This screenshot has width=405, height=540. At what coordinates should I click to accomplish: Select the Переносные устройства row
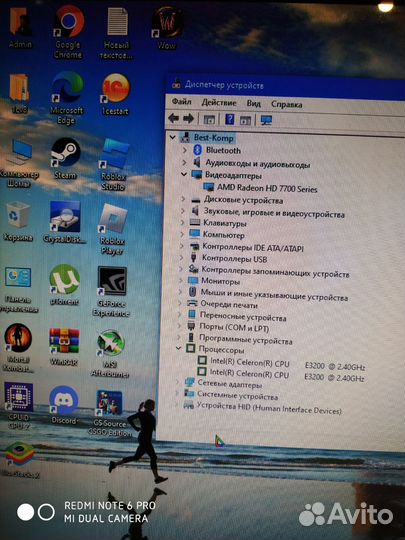tap(237, 316)
